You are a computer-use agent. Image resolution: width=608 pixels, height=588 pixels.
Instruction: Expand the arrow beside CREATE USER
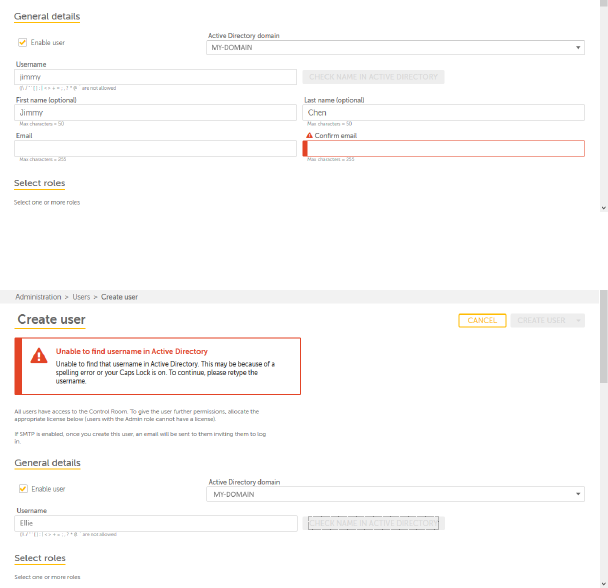click(x=579, y=320)
